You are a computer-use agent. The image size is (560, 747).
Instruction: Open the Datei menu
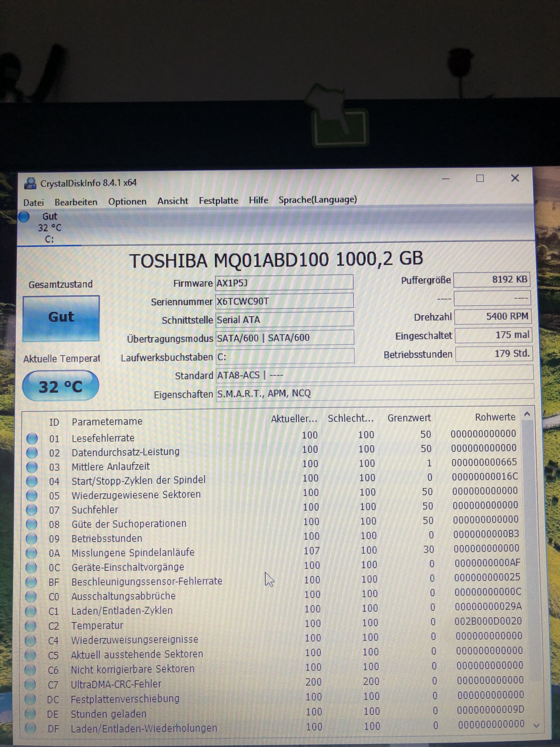coord(33,203)
